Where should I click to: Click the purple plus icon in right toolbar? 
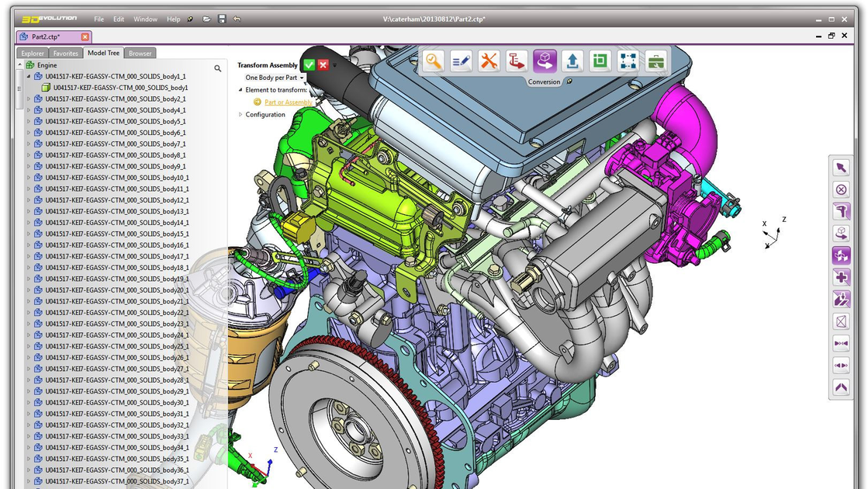click(x=841, y=277)
